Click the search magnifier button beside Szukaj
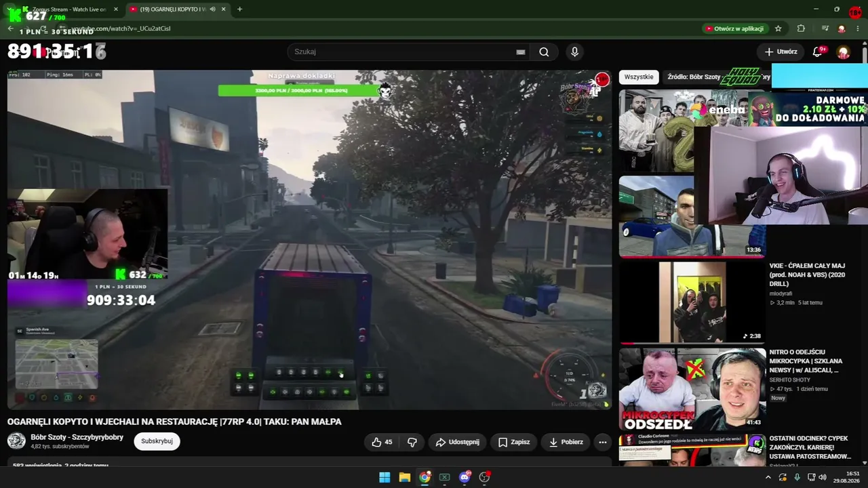Viewport: 868px width, 488px height. [544, 52]
